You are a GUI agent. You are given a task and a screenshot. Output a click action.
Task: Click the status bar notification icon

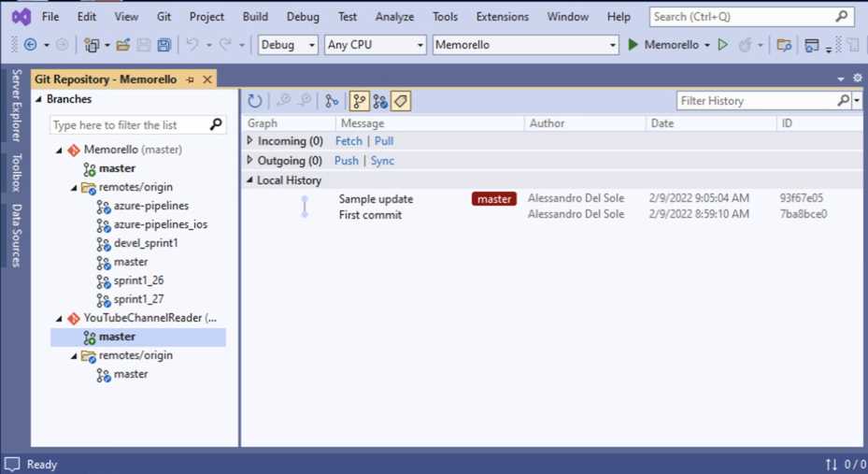[12, 464]
